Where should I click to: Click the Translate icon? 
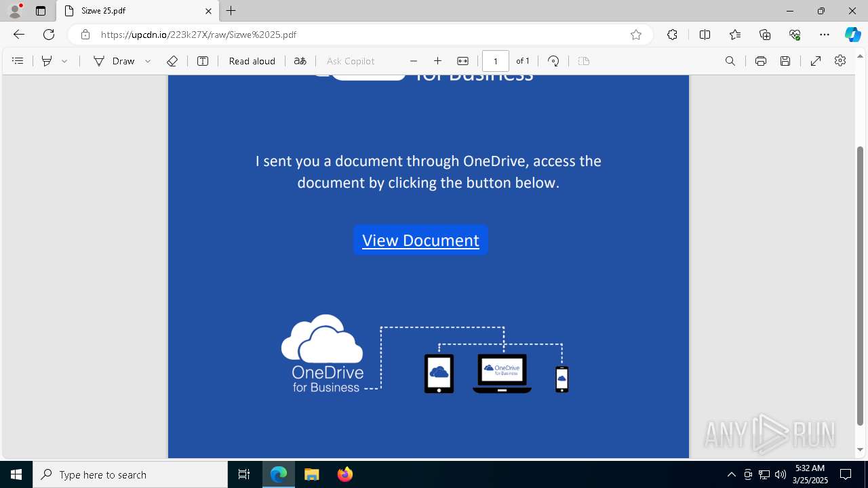click(300, 61)
